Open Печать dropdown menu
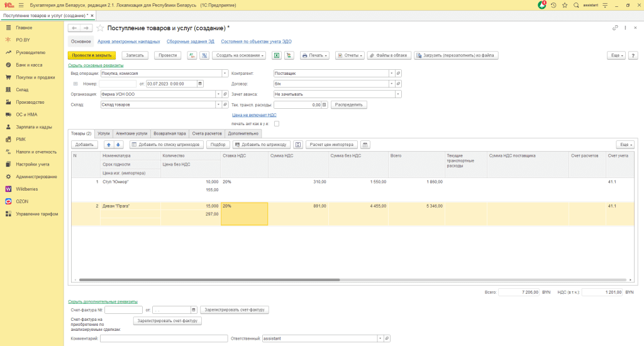The image size is (644, 346). coord(314,55)
